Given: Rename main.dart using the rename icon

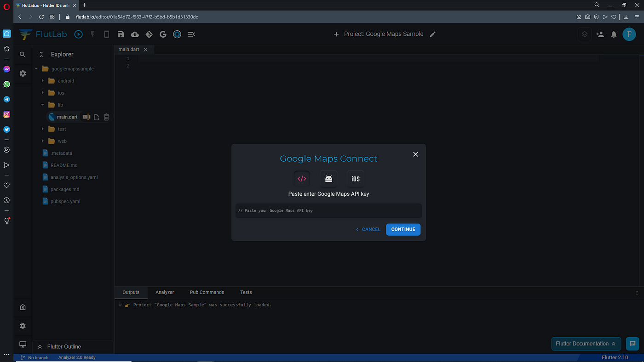Looking at the screenshot, I should pos(86,117).
